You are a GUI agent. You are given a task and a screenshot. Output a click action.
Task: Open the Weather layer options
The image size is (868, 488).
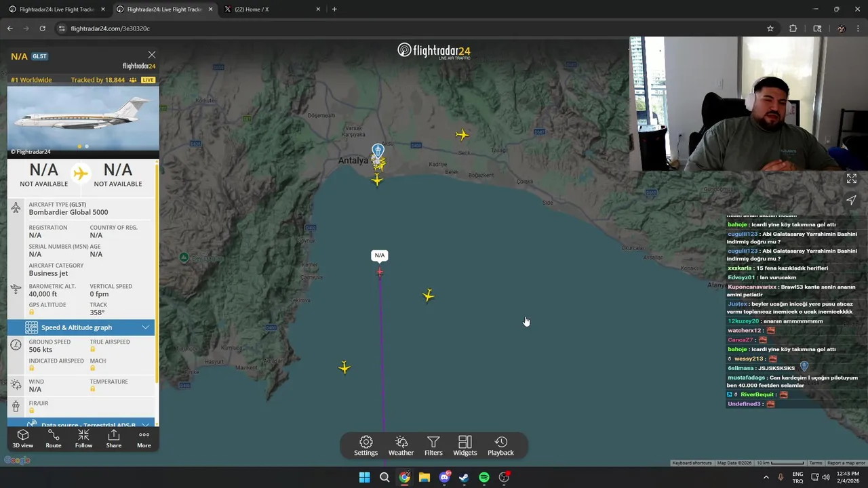coord(401,446)
